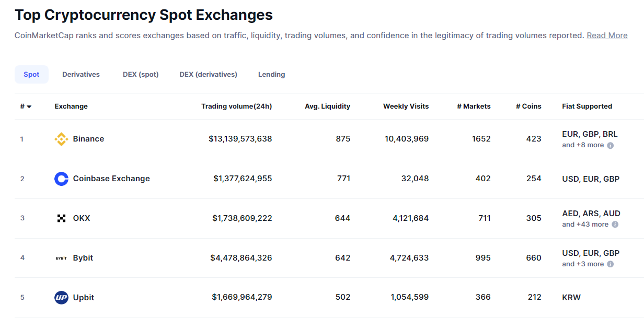644x318 pixels.
Task: Click the Binance logo icon
Action: (61, 139)
